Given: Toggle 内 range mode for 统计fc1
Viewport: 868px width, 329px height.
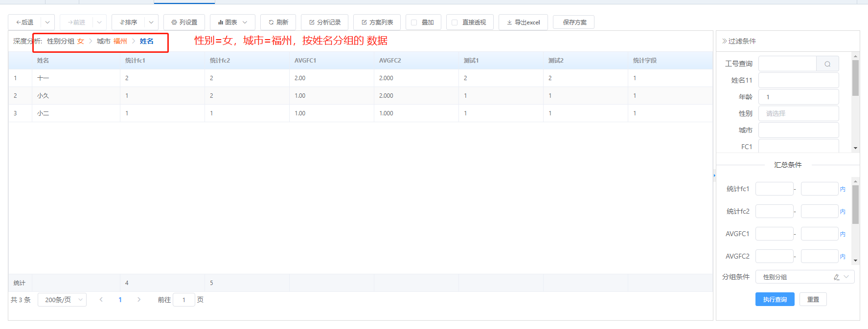Looking at the screenshot, I should pyautogui.click(x=843, y=189).
